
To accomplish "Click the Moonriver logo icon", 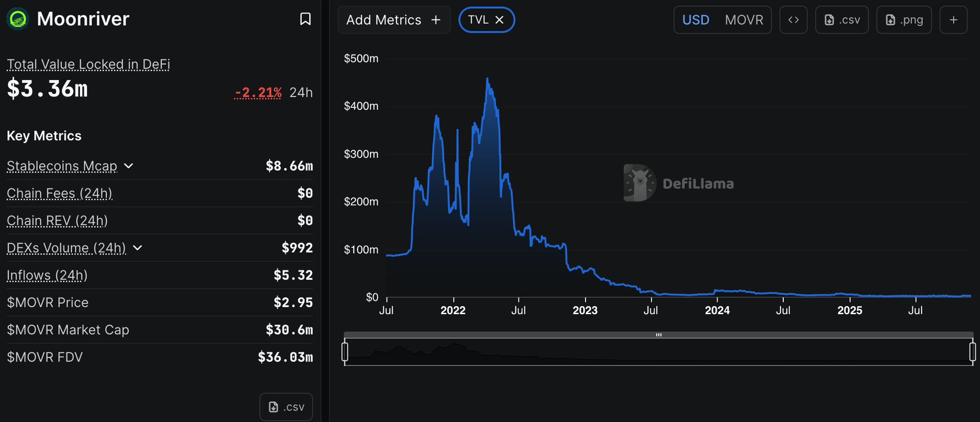I will pos(18,19).
